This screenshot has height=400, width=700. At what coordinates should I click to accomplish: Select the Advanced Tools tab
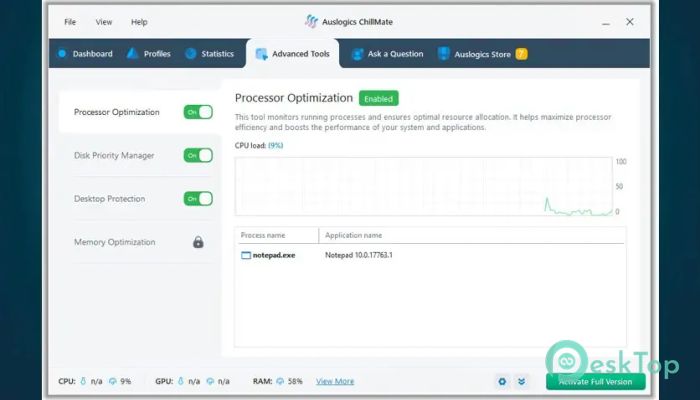(x=292, y=54)
